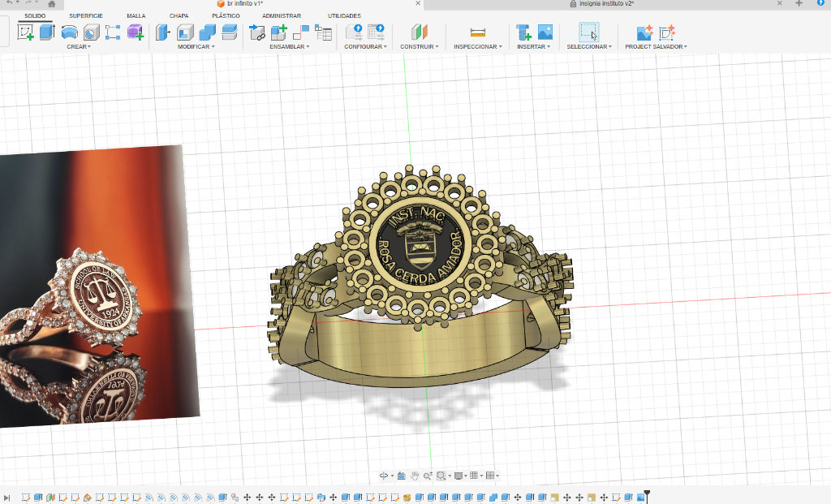Click the Insert fastener bolt icon

point(523,32)
